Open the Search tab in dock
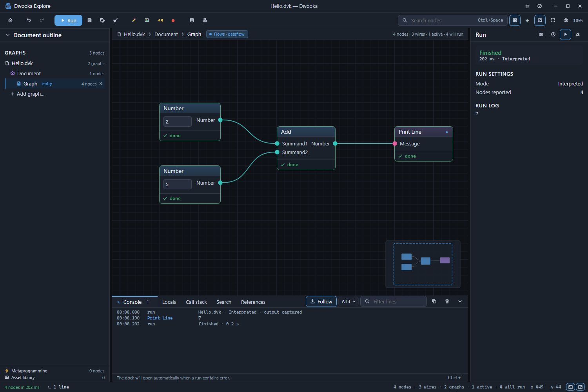588x392 pixels. click(223, 302)
